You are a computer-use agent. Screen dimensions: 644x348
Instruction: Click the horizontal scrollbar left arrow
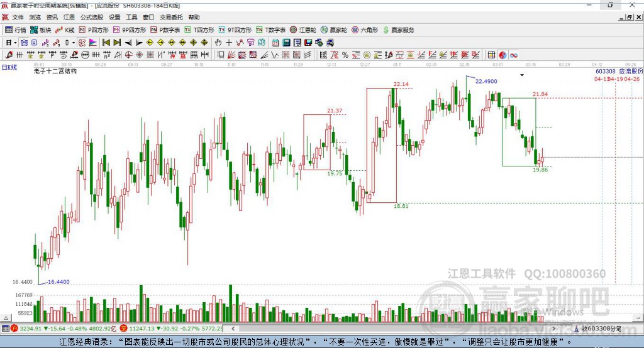coord(233,329)
